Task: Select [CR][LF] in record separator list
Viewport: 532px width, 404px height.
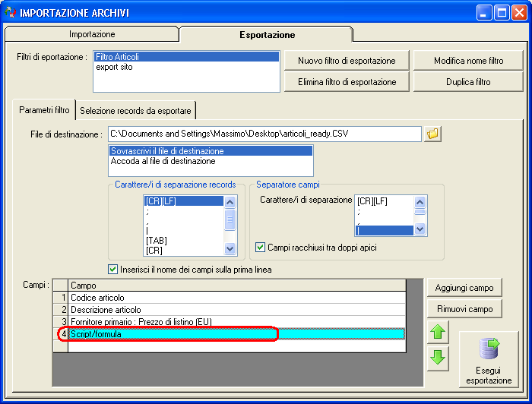Action: (184, 201)
